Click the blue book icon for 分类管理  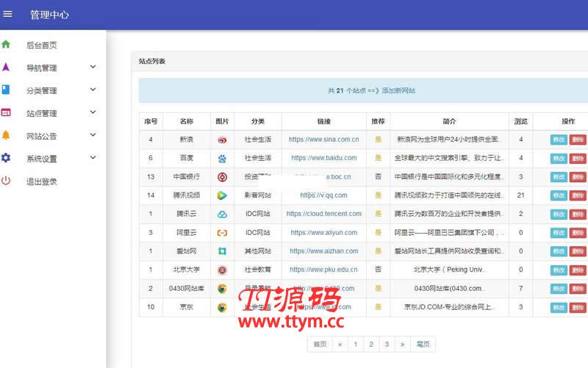coord(6,90)
